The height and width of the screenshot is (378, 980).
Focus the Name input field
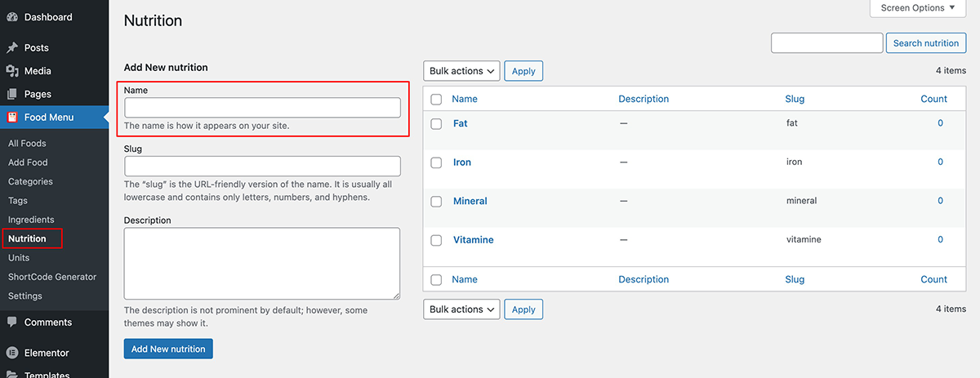262,108
